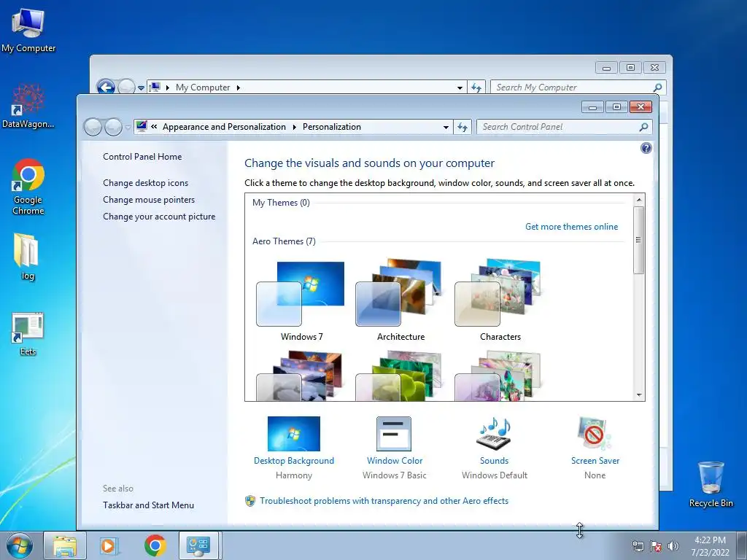Open Windows Explorer from the taskbar
747x560 pixels.
tap(65, 545)
